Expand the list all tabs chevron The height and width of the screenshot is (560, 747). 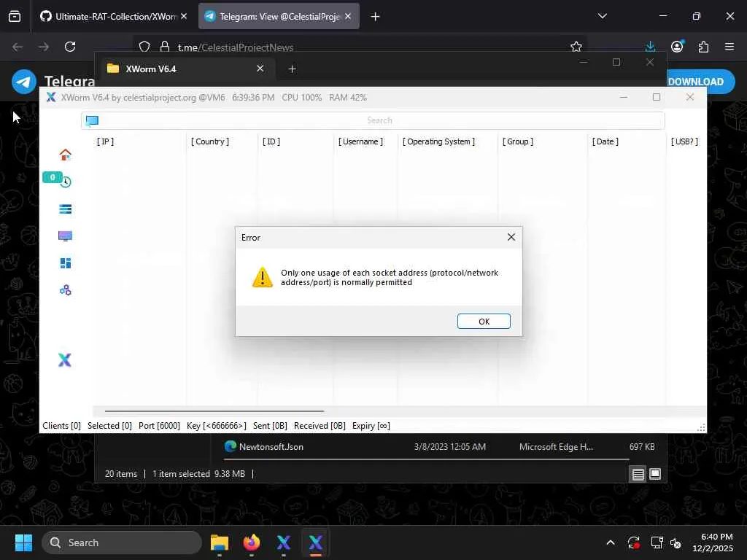(602, 16)
